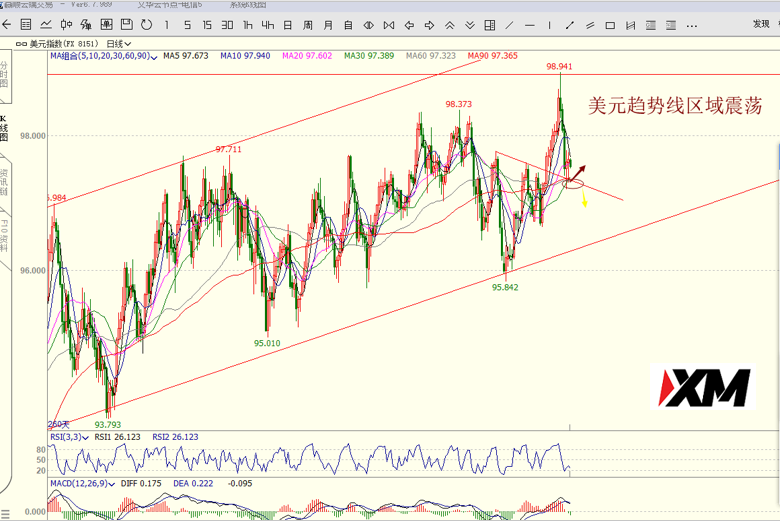This screenshot has width=780, height=521.
Task: Click the back arrow icon in toolbar
Action: [x=6, y=24]
